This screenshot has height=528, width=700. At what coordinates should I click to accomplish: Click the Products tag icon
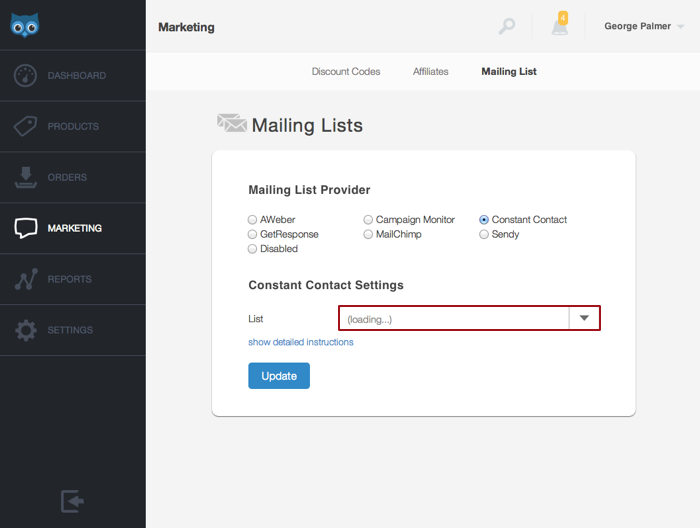click(x=25, y=126)
